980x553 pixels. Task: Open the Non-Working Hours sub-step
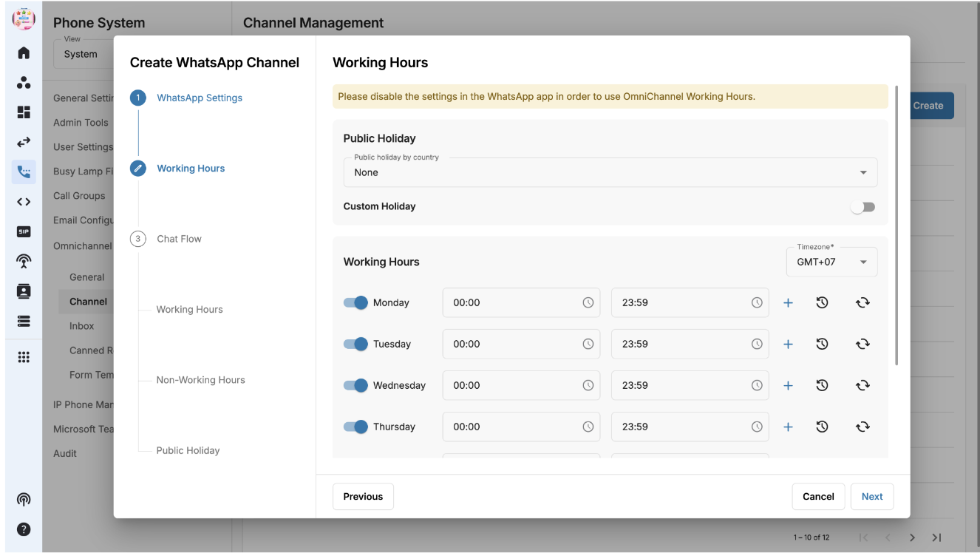pos(200,380)
